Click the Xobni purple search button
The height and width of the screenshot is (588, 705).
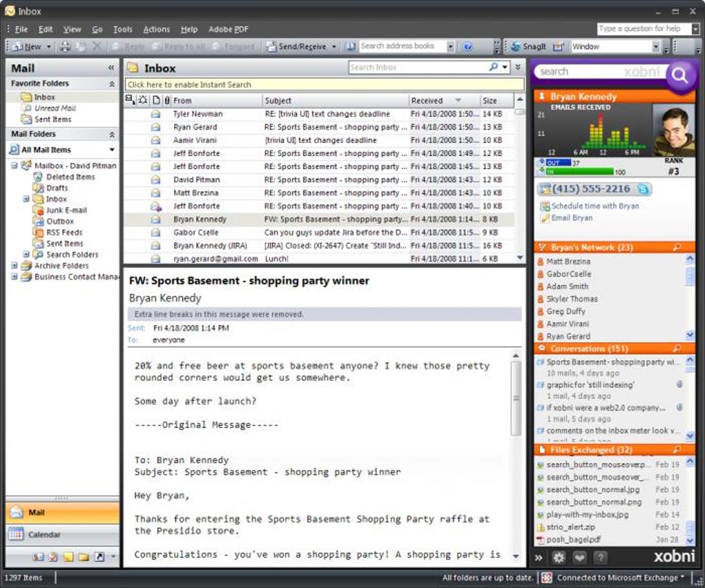680,75
